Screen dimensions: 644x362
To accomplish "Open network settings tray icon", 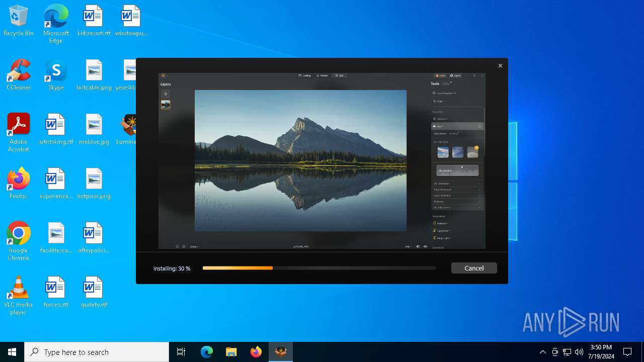I will coord(567,352).
